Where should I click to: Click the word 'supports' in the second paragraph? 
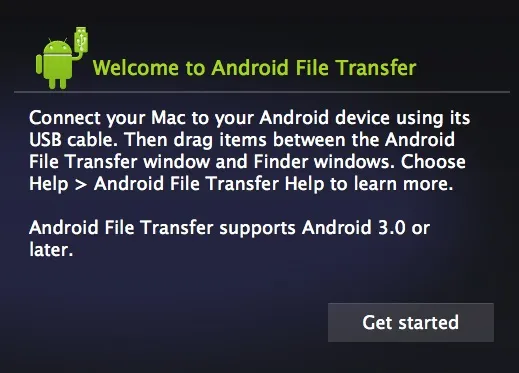(257, 229)
